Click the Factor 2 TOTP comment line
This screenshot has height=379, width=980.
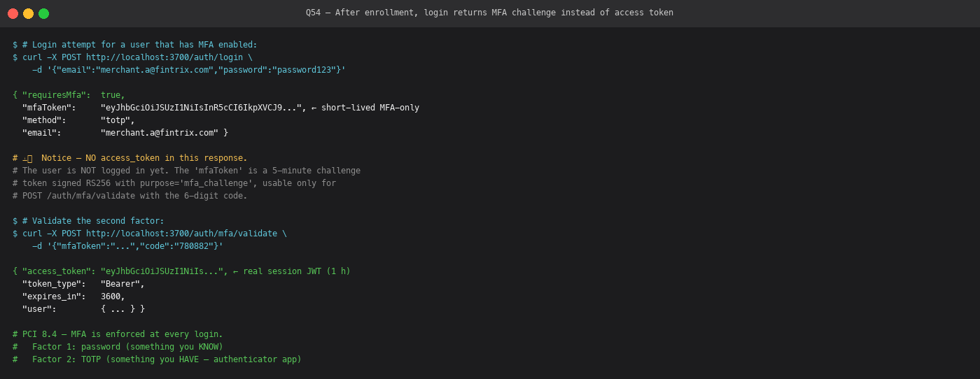click(x=157, y=359)
